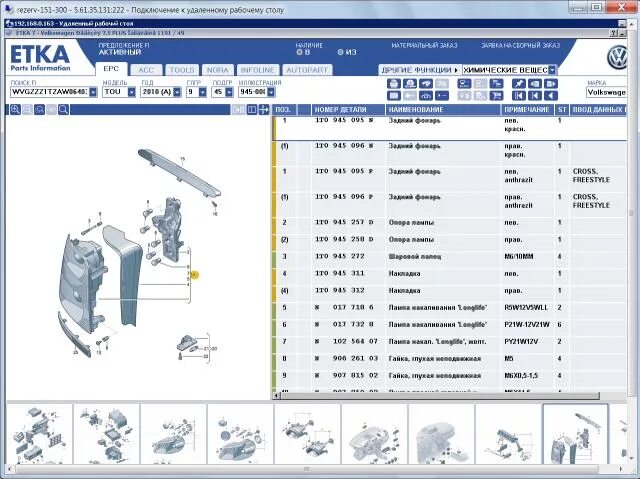Click the НОМЕР ДЕТАЛИ column header

pyautogui.click(x=348, y=109)
